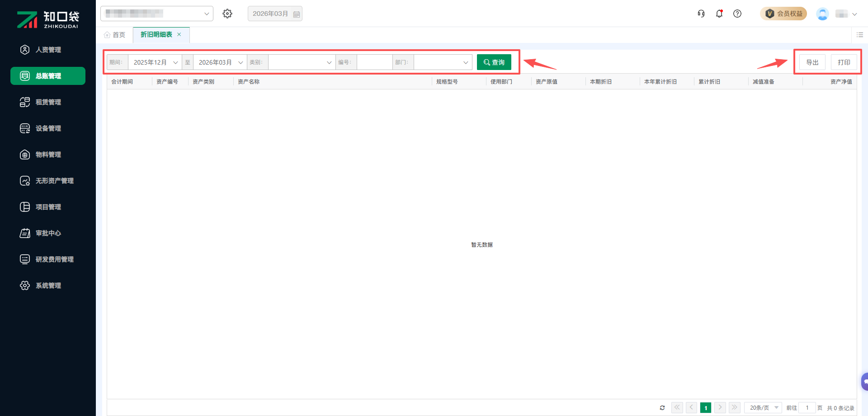Click the 资产类别 column header
This screenshot has width=868, height=416.
(203, 82)
